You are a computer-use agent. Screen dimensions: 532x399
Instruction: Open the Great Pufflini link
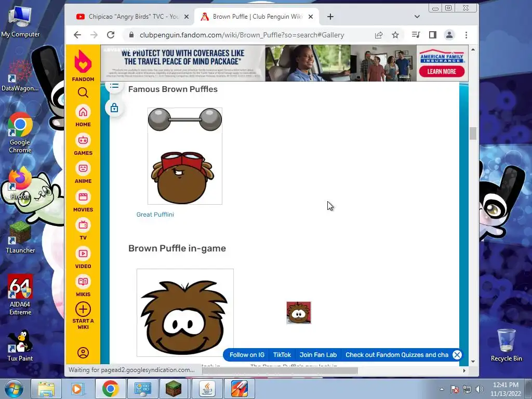[x=155, y=215]
